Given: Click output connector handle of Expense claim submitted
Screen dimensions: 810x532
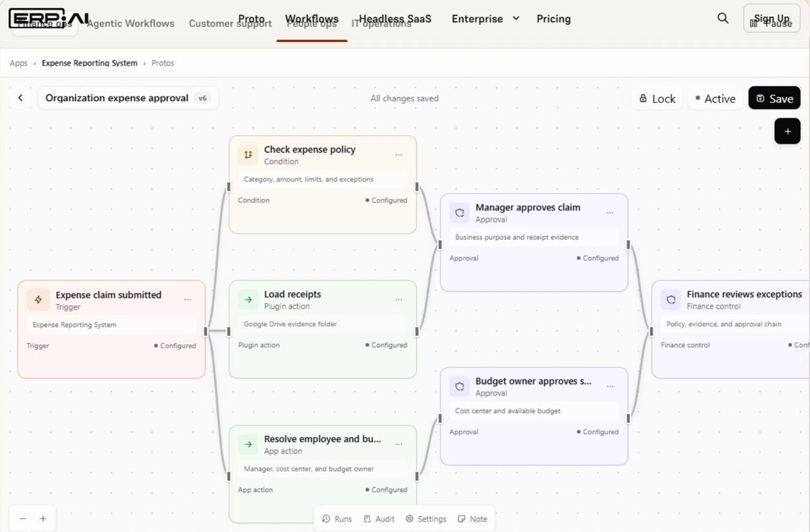Looking at the screenshot, I should click(x=206, y=331).
